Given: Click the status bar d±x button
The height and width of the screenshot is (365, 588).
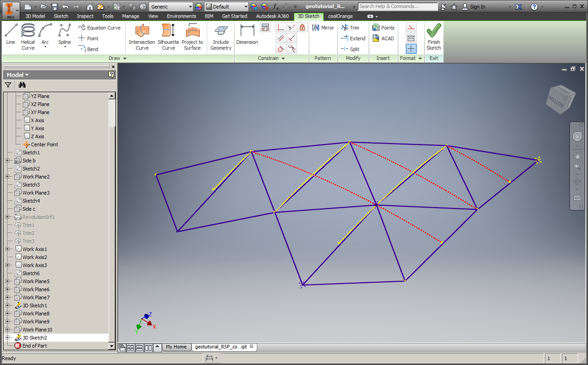Looking at the screenshot, I should tap(209, 358).
